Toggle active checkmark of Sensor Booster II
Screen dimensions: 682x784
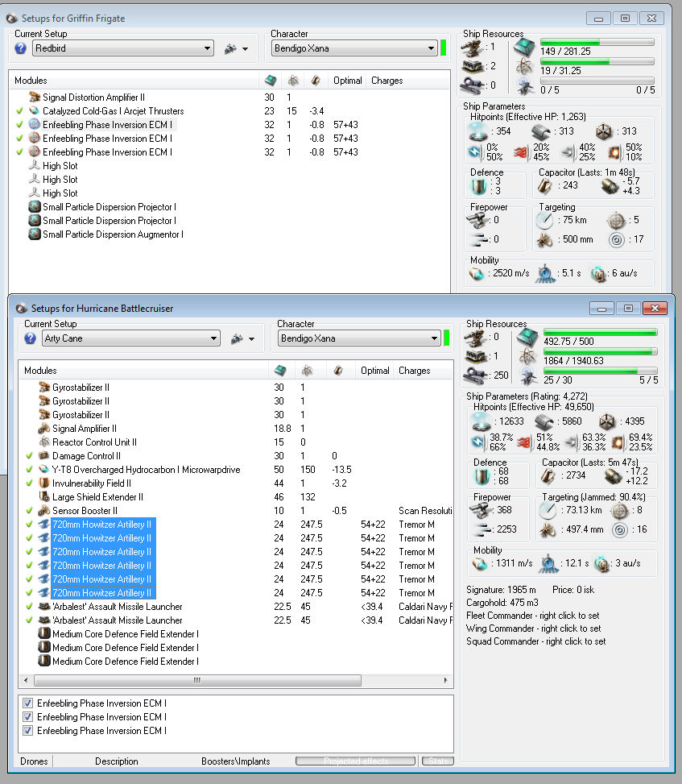(29, 511)
